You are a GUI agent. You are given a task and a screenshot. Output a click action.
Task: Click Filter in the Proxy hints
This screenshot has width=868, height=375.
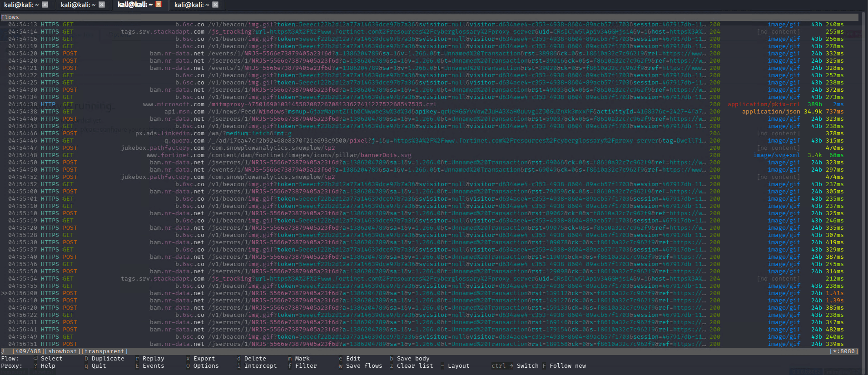(x=306, y=366)
